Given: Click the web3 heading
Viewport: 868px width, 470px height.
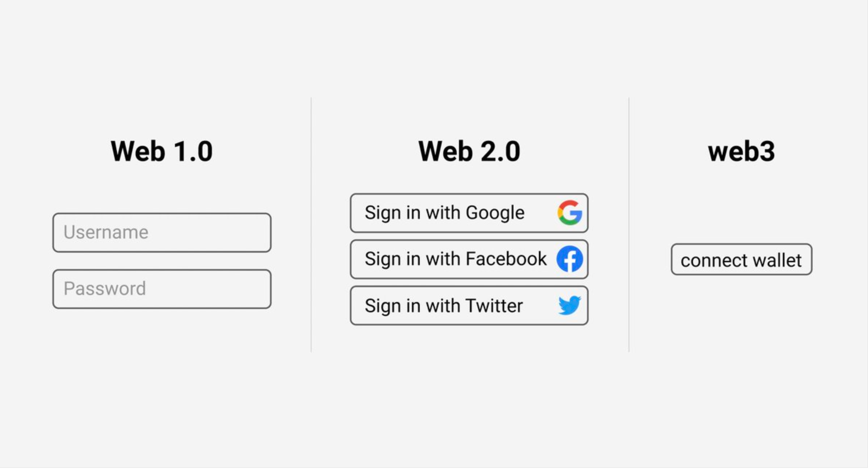Looking at the screenshot, I should point(741,151).
